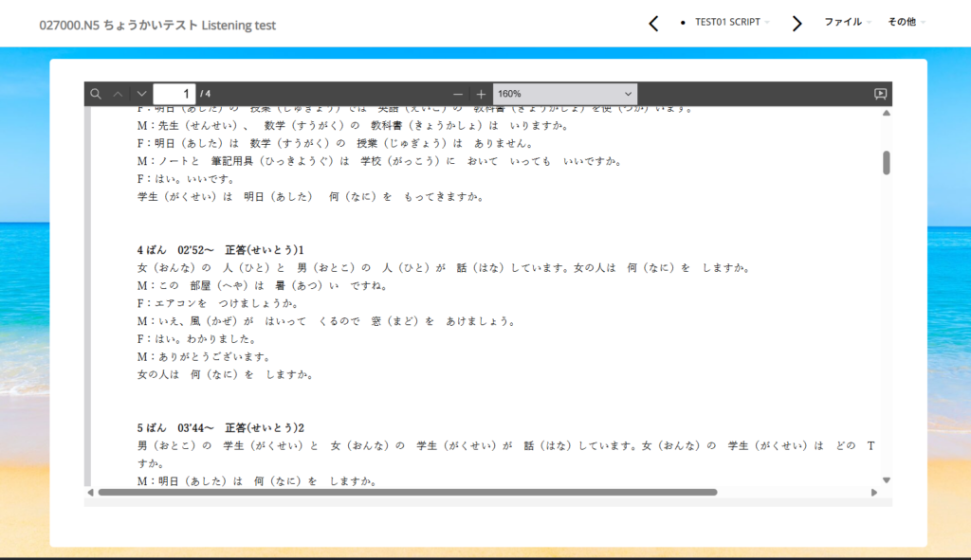Click the page number input field
The height and width of the screenshot is (560, 971).
coord(174,94)
